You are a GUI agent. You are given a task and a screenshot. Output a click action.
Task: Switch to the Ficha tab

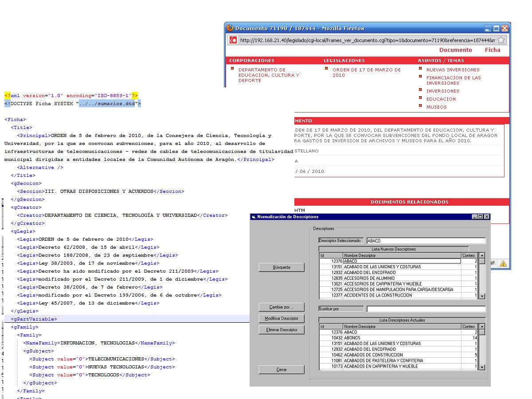pos(492,50)
